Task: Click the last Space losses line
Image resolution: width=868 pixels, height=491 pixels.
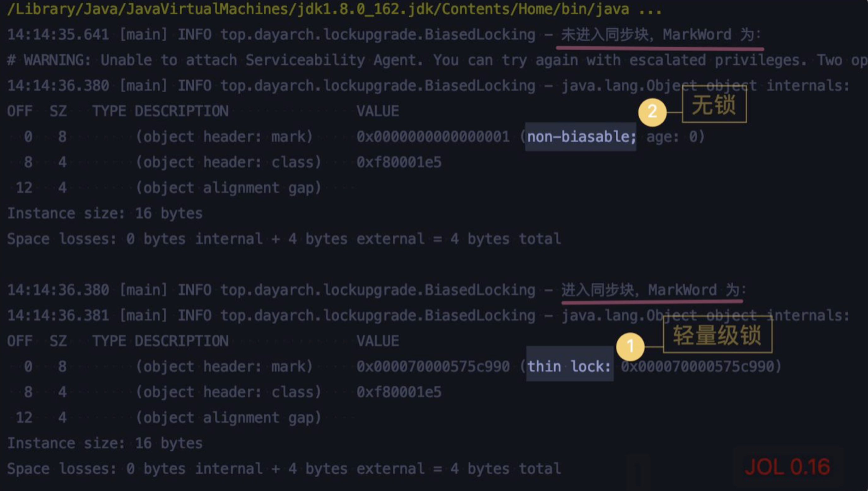Action: point(284,469)
